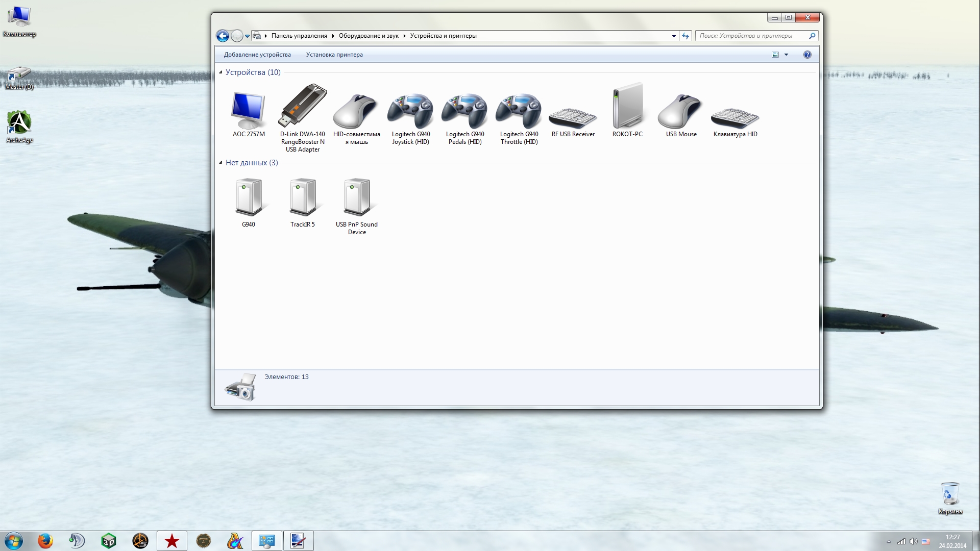Select the Logitech G940 Joystick (HID) icon
Viewport: 980px width, 551px height.
410,111
